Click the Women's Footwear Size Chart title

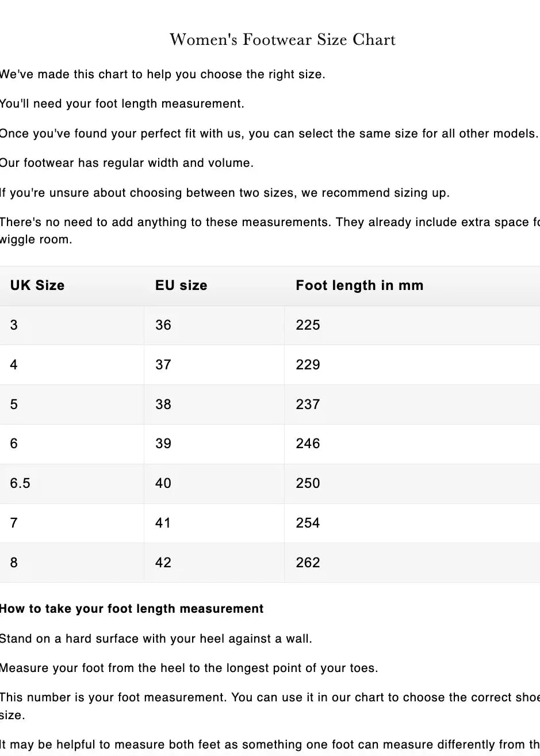tap(282, 40)
